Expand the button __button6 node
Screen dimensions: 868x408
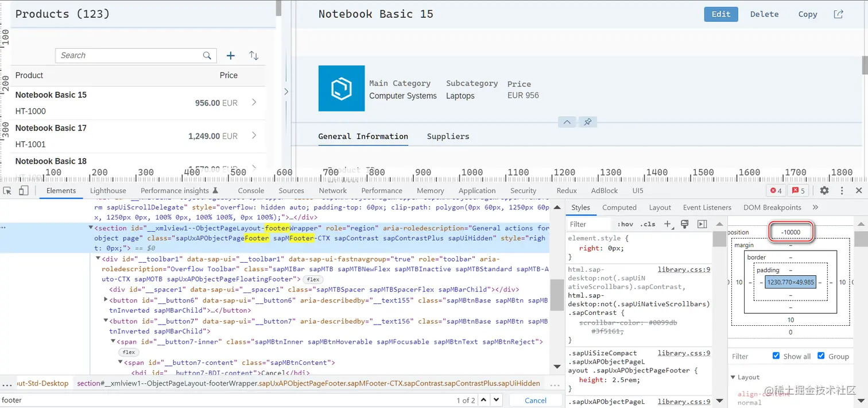[106, 300]
